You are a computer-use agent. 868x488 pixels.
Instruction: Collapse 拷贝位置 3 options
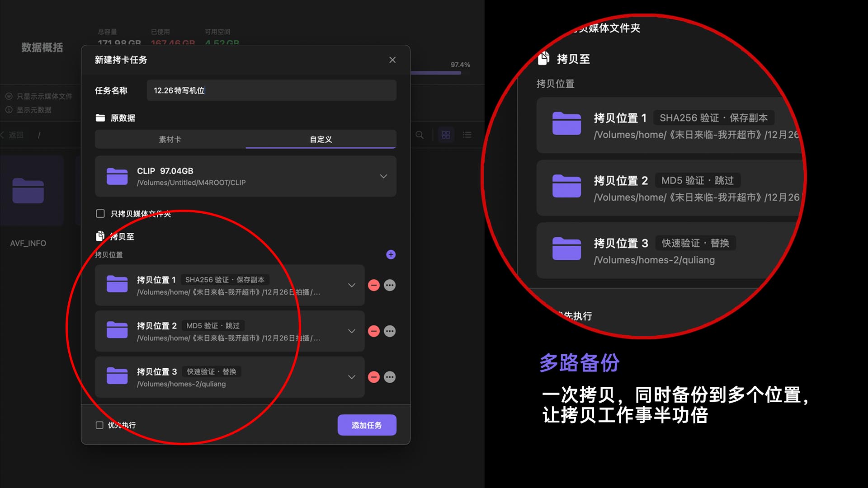(351, 377)
